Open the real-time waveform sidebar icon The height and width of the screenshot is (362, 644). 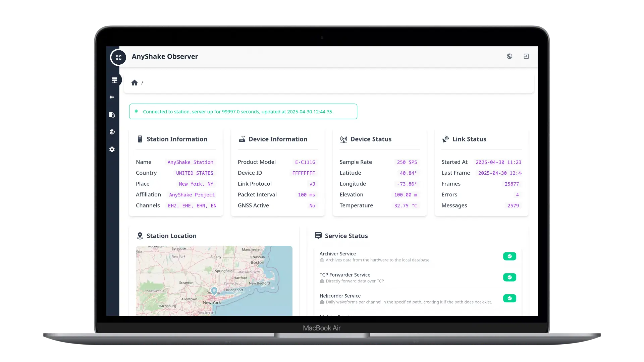click(x=112, y=97)
